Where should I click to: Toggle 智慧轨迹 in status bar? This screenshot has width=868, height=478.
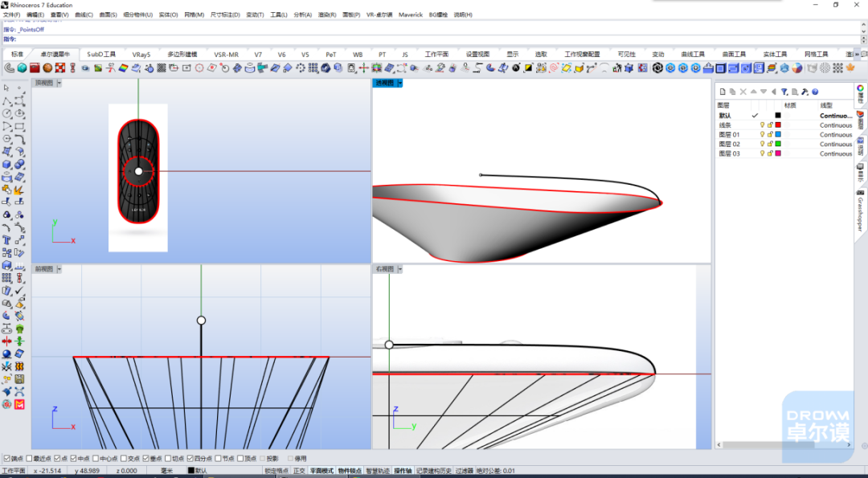click(x=378, y=471)
